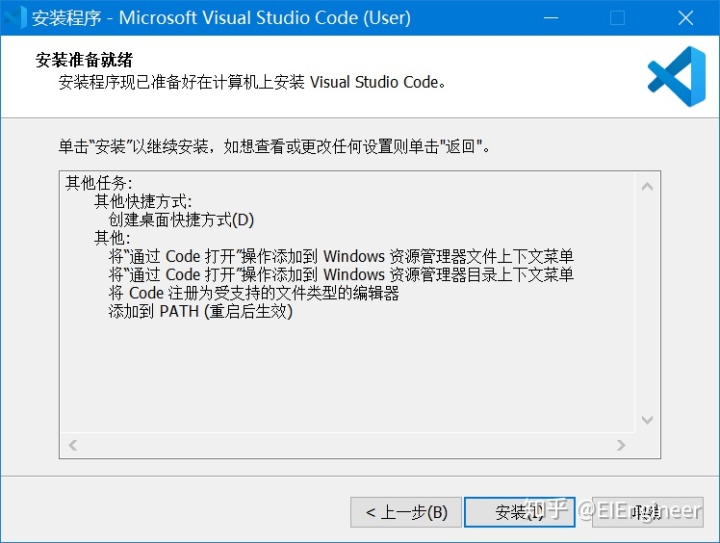Click the scroll left arrow in summary box
The width and height of the screenshot is (720, 543).
pyautogui.click(x=73, y=445)
